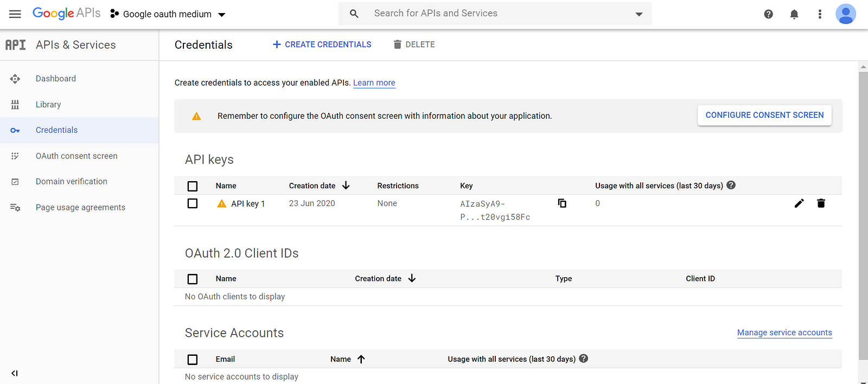Expand the search bar dropdown arrow
The width and height of the screenshot is (868, 384).
[x=639, y=14]
